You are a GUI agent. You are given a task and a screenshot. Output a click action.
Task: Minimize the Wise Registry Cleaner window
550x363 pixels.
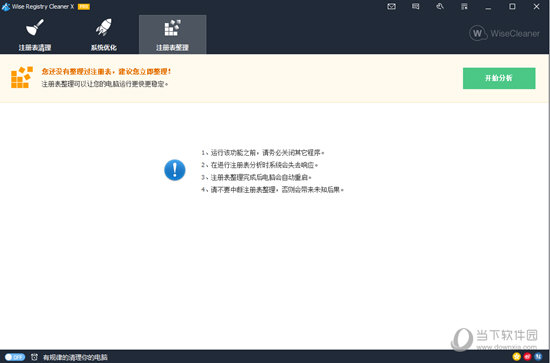pos(488,7)
